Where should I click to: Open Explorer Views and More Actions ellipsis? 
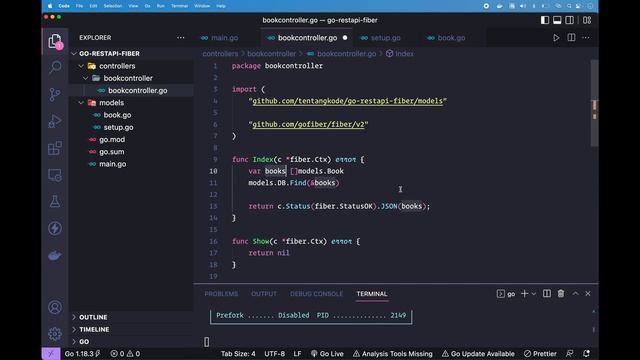[x=180, y=38]
